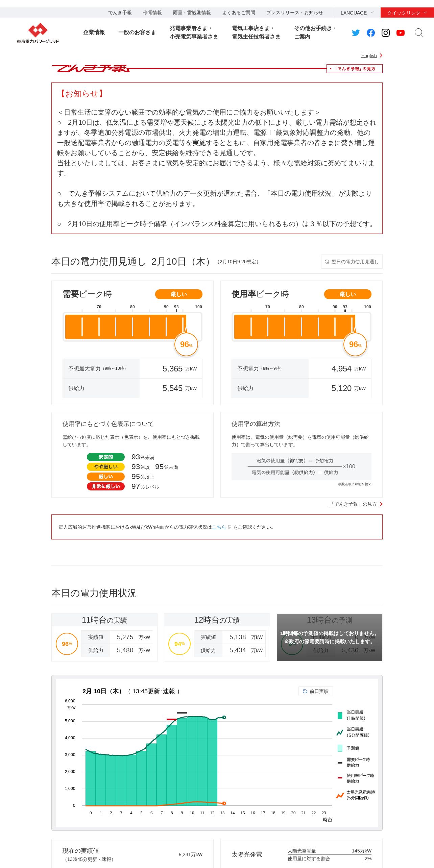Click the 5,275 万kW 実績値 figure
The width and height of the screenshot is (434, 868).
pos(134,637)
